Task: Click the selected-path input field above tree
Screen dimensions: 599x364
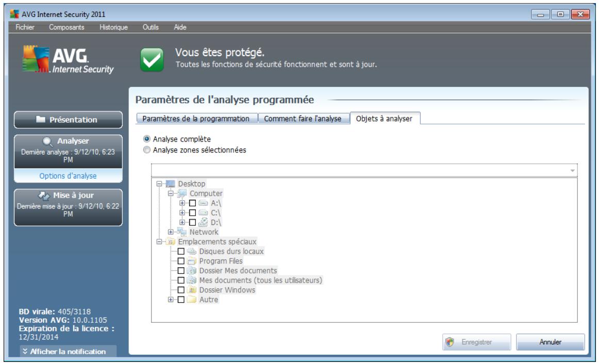Action: click(x=364, y=170)
